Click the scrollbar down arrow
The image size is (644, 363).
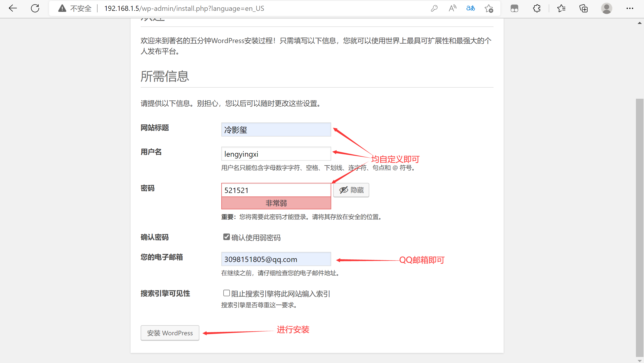[x=640, y=360]
